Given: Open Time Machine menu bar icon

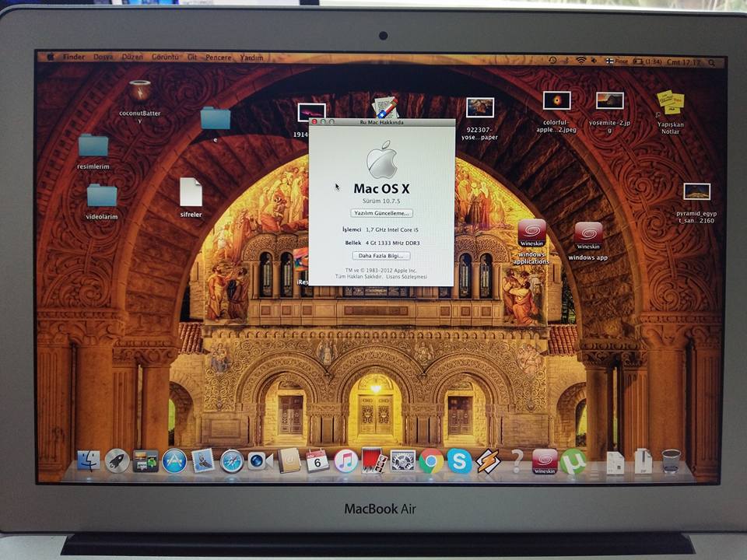Looking at the screenshot, I should (552, 61).
